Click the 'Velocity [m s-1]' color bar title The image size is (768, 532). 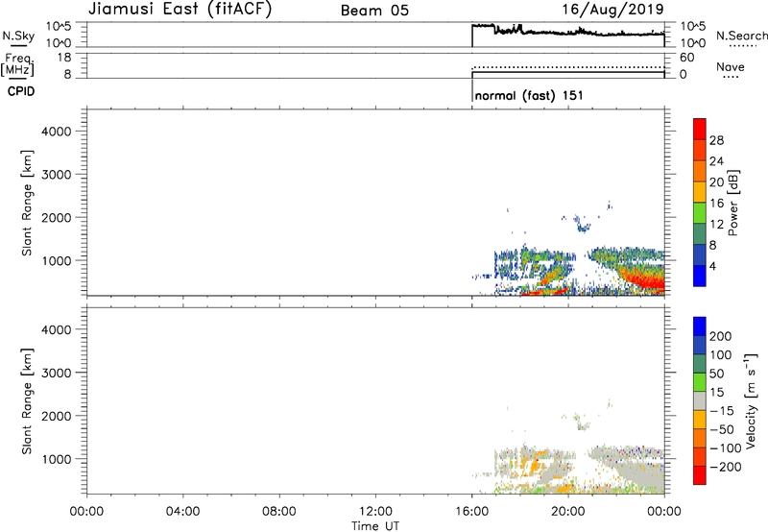751,400
